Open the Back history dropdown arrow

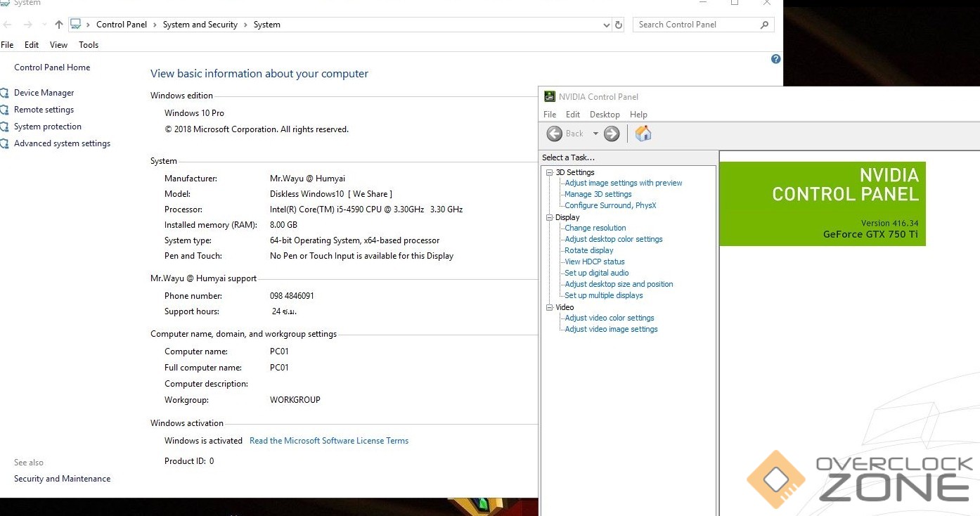595,134
